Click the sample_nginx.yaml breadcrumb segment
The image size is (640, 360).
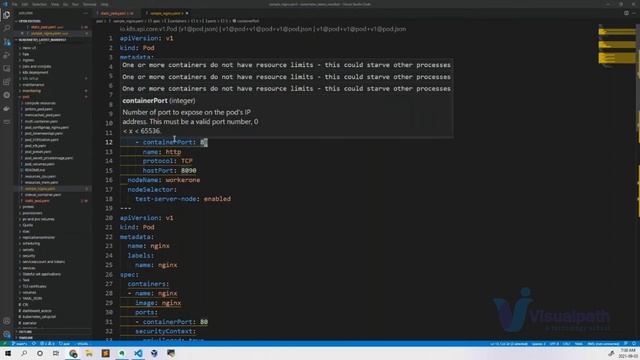click(x=128, y=21)
